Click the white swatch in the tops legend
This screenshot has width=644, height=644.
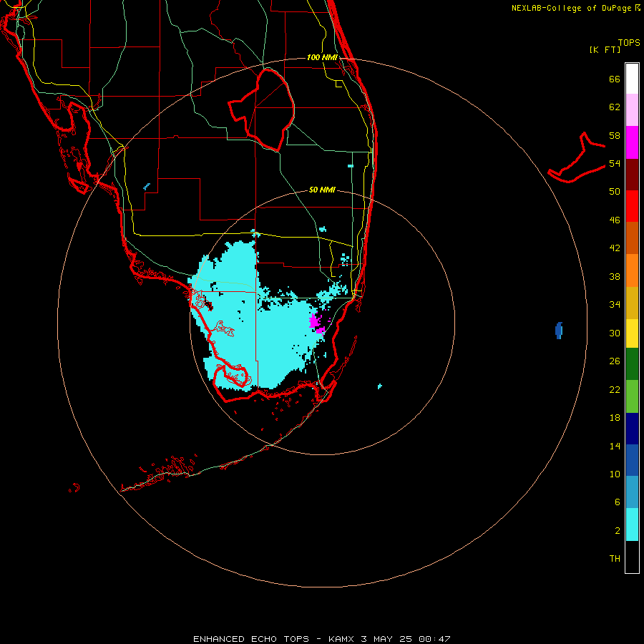[632, 79]
